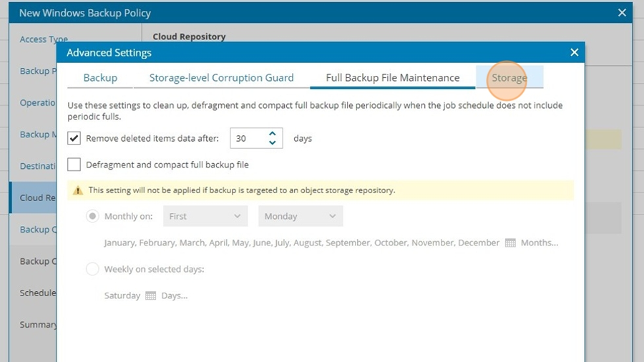Close the New Windows Backup Policy window
The image size is (644, 362).
(622, 13)
